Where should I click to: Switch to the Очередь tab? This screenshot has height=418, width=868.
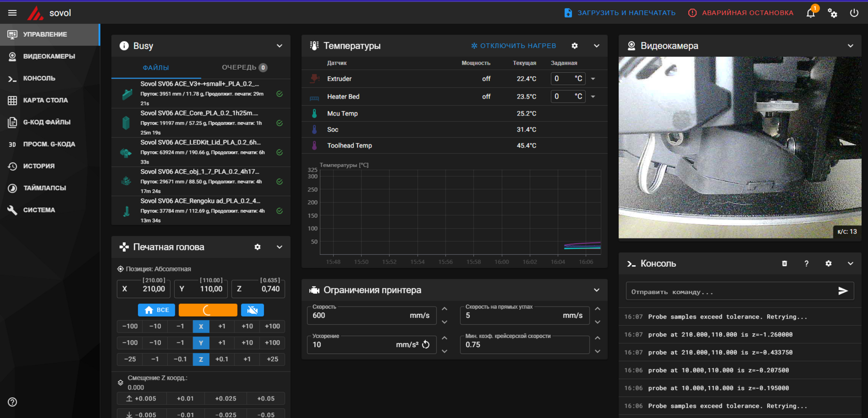tap(244, 68)
